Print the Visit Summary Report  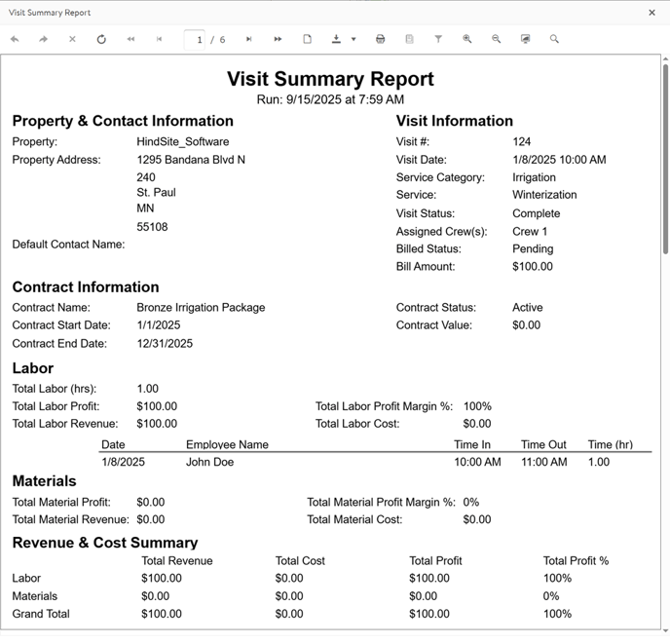[381, 40]
